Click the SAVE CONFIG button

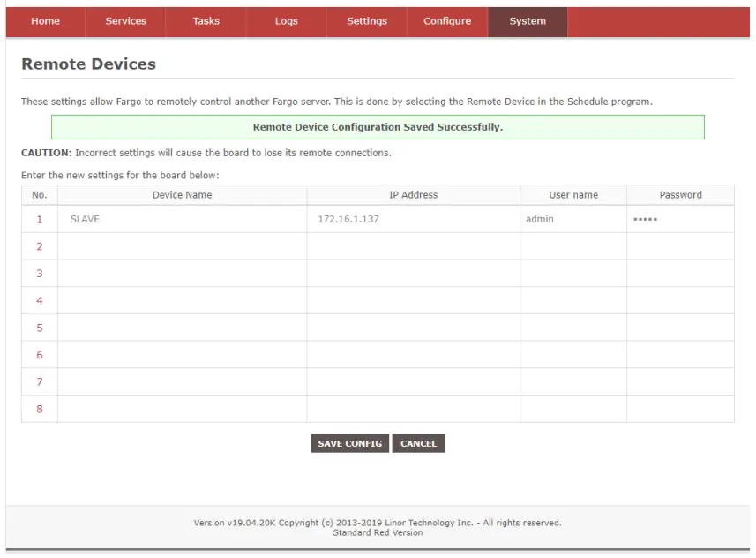click(x=350, y=443)
